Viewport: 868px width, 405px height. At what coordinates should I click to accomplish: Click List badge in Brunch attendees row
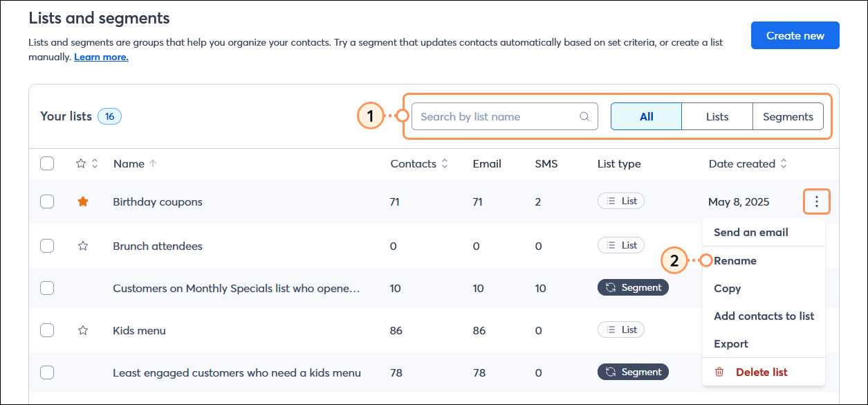click(621, 245)
